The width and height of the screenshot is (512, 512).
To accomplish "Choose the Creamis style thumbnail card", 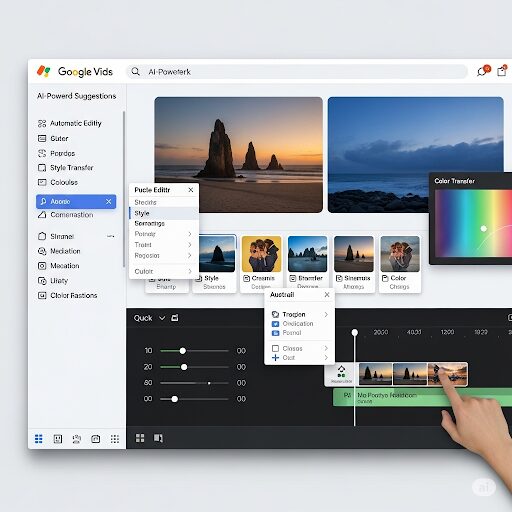I will 261,264.
